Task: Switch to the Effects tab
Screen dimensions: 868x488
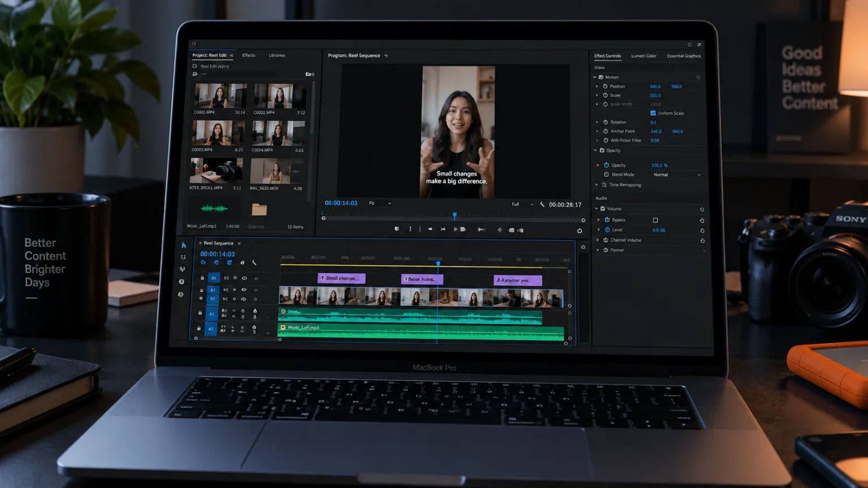Action: 249,55
